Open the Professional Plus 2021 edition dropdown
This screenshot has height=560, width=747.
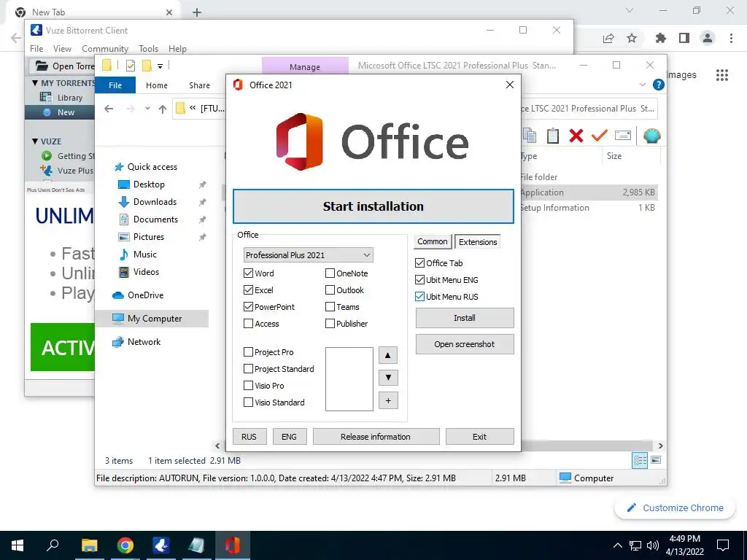tap(308, 255)
